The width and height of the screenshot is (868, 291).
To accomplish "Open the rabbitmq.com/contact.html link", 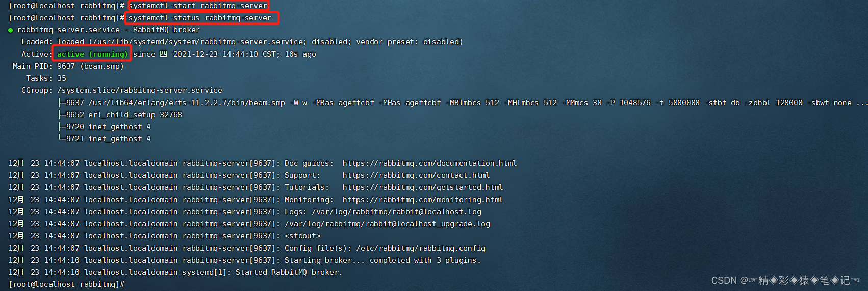I will point(416,175).
